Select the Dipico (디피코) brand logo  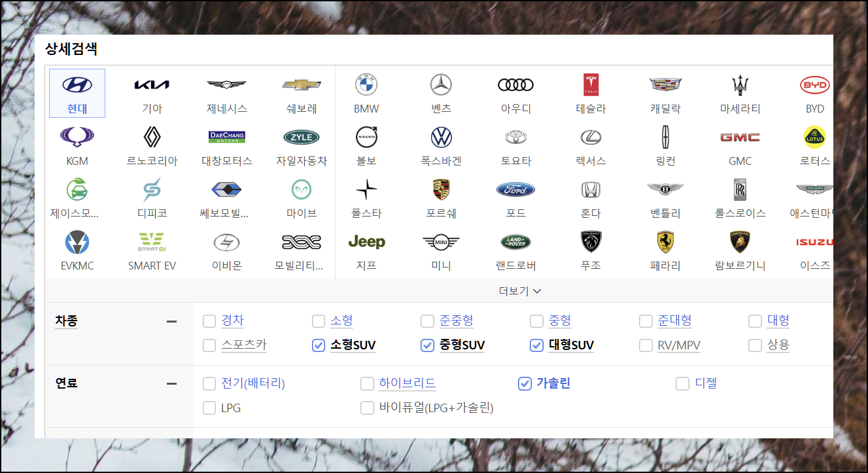[x=152, y=189]
